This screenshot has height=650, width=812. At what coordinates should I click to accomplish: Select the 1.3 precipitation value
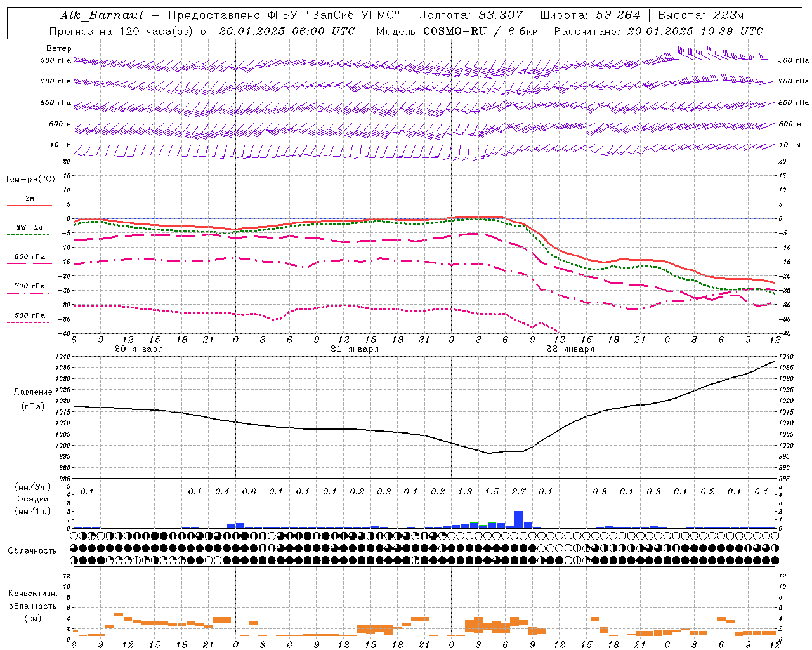465,491
